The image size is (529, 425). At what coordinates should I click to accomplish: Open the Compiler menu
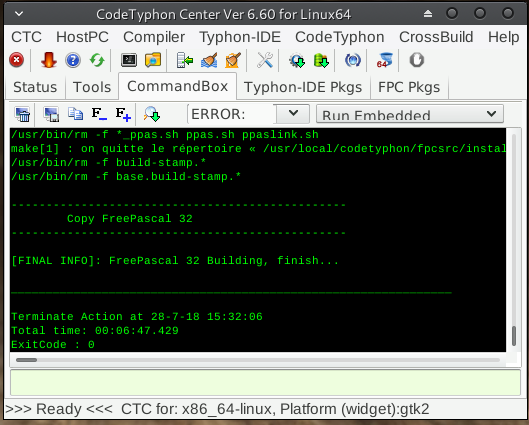pyautogui.click(x=154, y=37)
